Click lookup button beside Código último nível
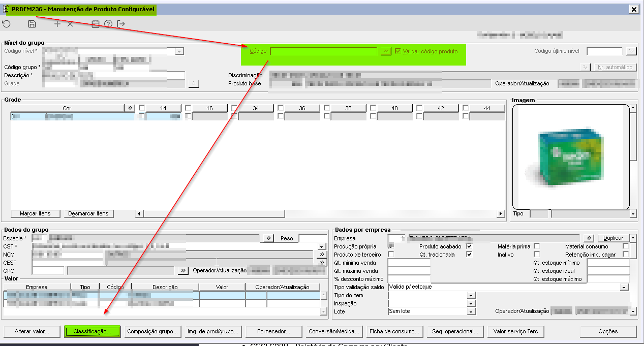This screenshot has width=644, height=346. 631,51
